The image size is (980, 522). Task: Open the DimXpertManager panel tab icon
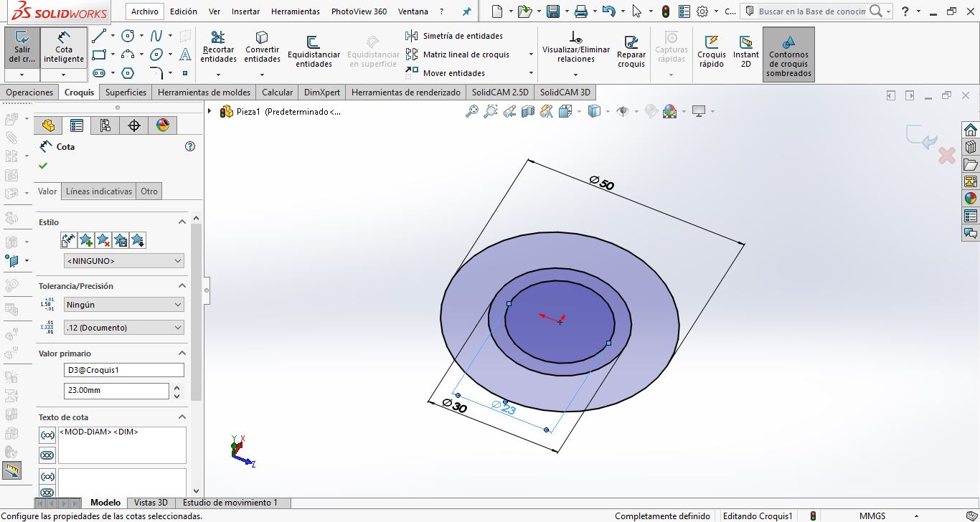(x=134, y=125)
